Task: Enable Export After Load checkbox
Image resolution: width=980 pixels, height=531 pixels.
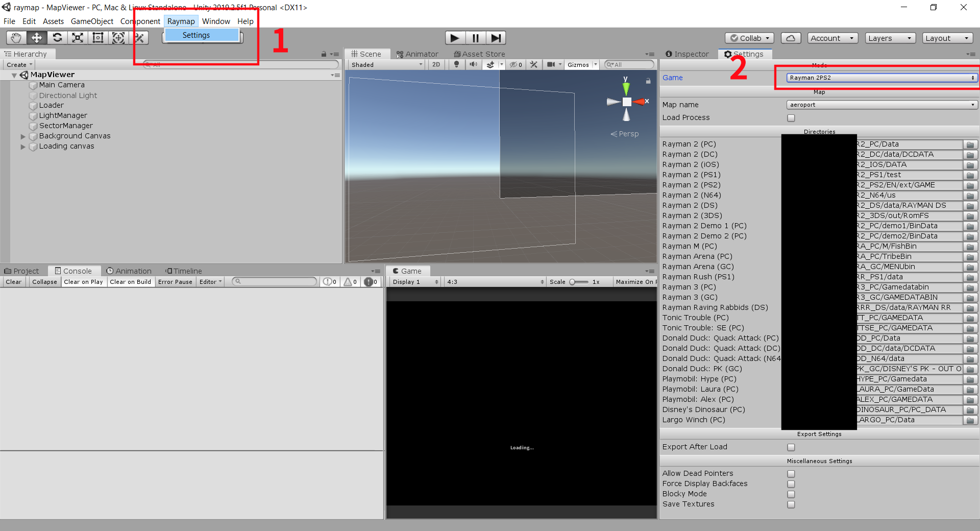Action: pyautogui.click(x=791, y=447)
